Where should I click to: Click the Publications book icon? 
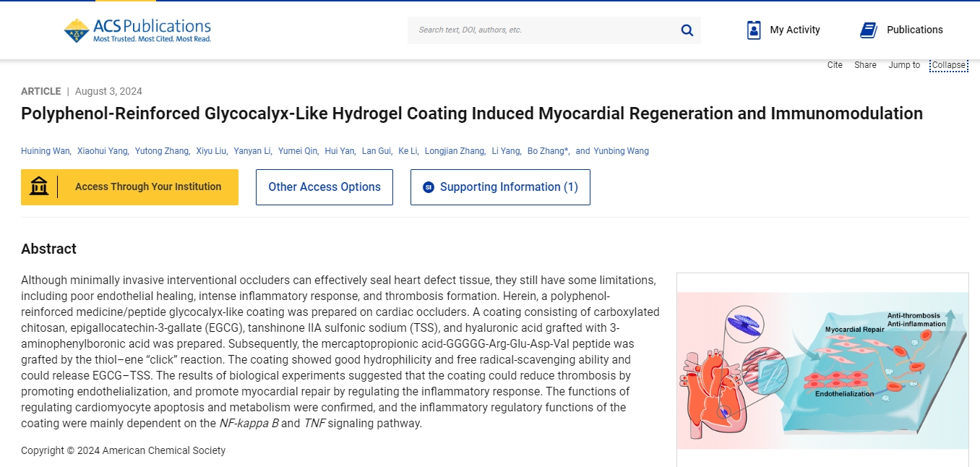[x=869, y=30]
